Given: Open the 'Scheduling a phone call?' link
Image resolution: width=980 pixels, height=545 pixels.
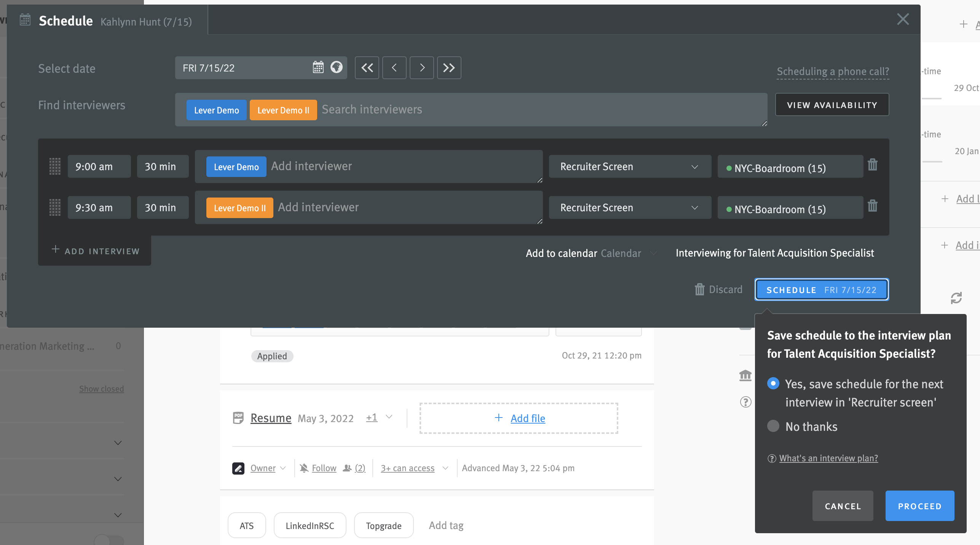Looking at the screenshot, I should [833, 71].
